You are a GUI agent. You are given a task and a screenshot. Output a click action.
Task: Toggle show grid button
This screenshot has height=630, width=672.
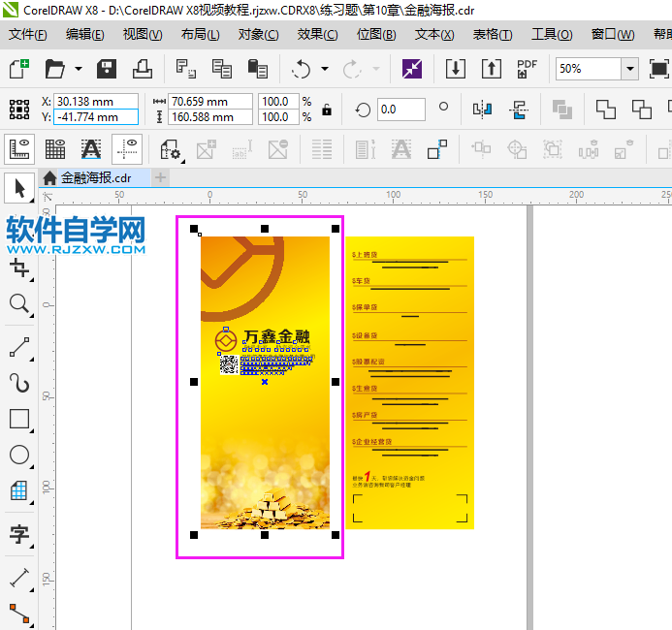[55, 149]
